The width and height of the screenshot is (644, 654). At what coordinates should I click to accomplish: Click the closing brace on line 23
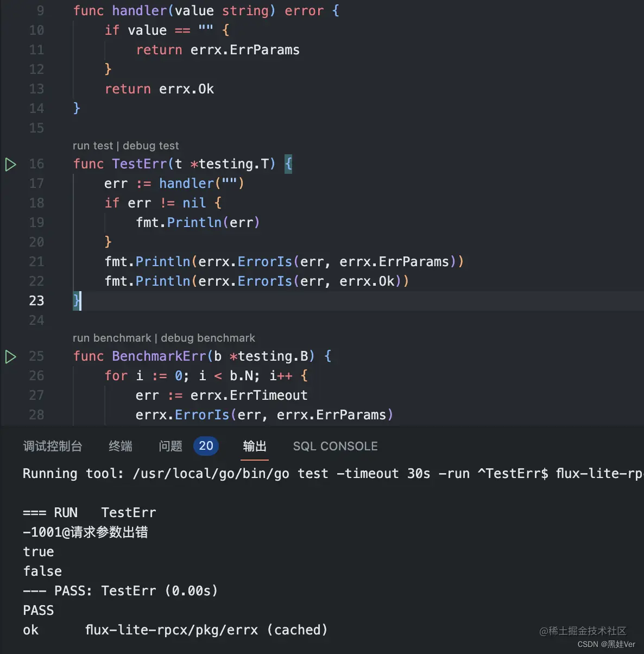tap(77, 301)
